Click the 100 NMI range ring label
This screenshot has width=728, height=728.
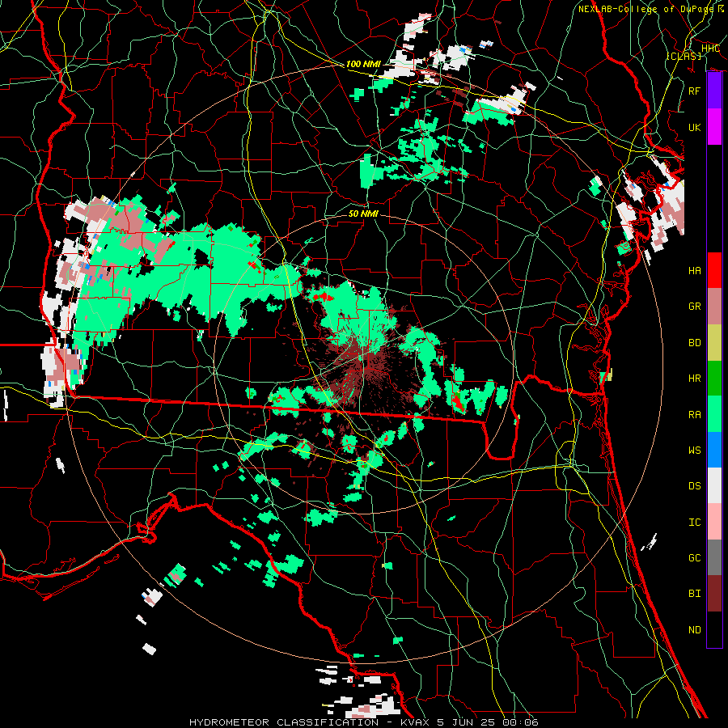point(363,64)
